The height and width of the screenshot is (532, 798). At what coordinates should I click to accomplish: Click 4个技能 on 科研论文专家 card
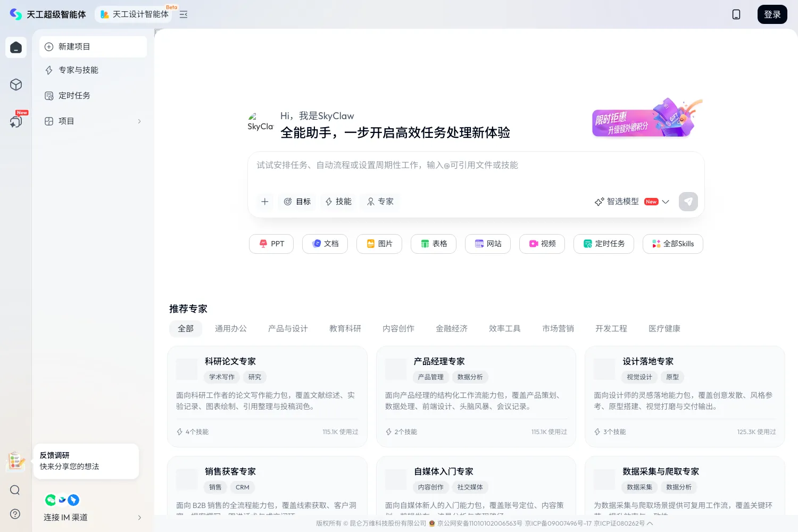tap(193, 432)
